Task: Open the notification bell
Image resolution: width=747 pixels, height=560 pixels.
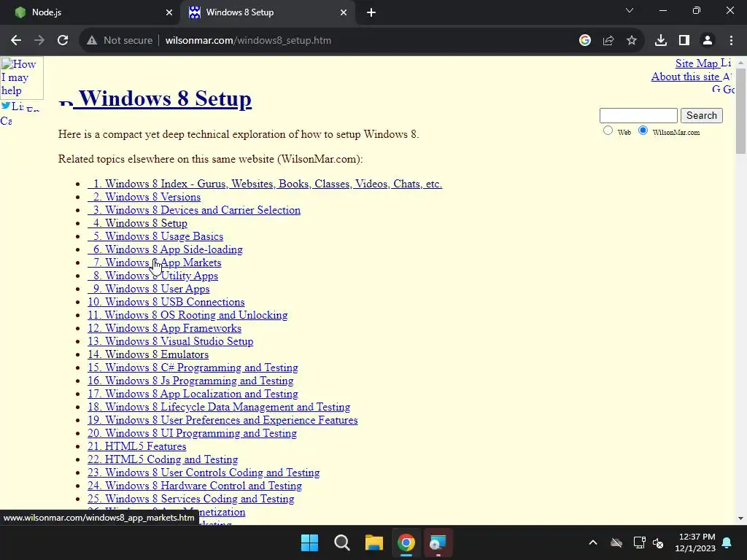Action: point(727,542)
